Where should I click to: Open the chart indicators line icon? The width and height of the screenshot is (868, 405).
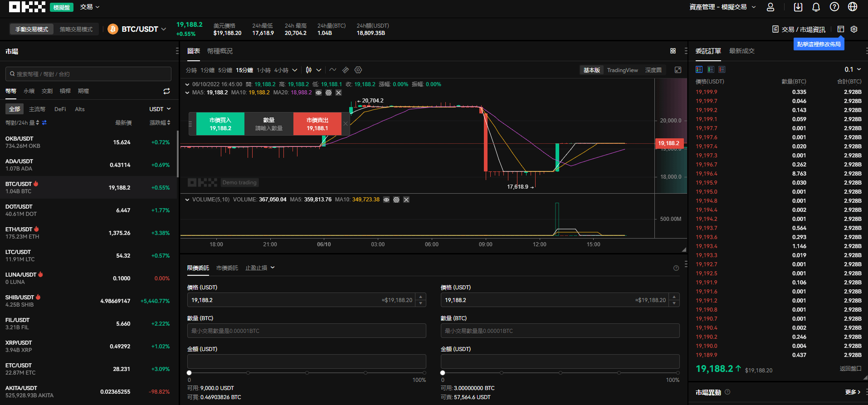pos(333,70)
